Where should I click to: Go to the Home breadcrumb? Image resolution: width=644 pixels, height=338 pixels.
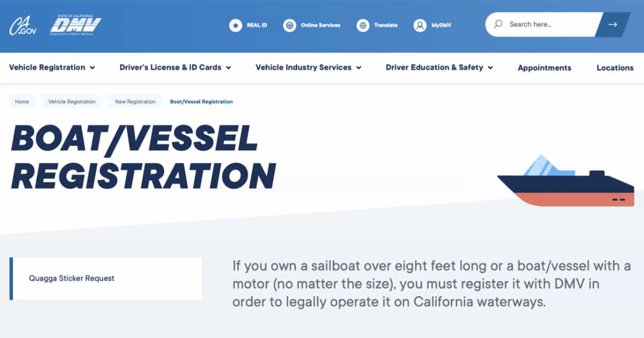tap(22, 101)
